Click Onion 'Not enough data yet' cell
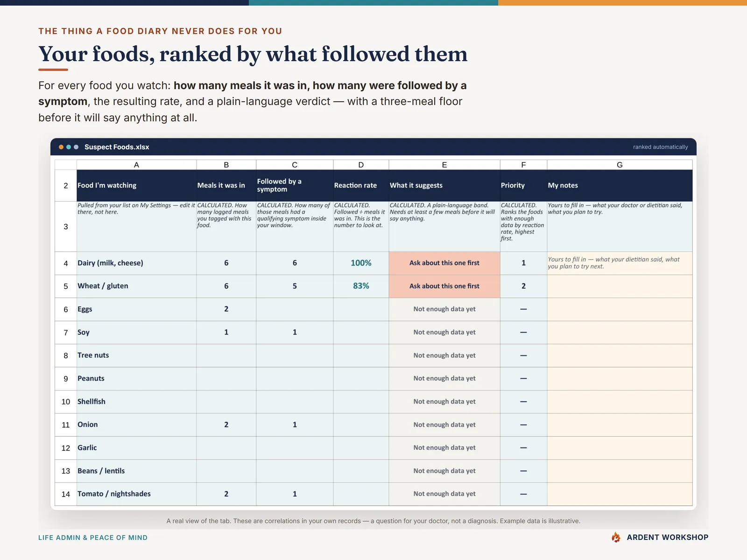Viewport: 747px width, 560px height. [444, 425]
